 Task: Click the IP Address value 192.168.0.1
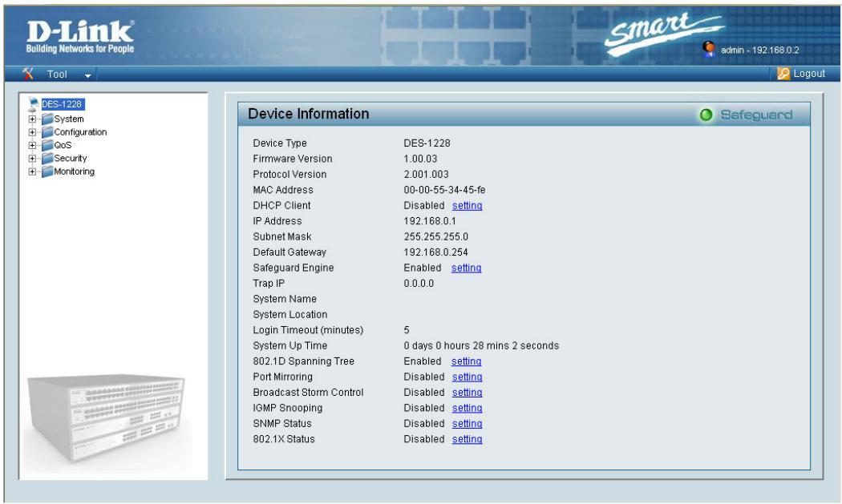coord(430,221)
